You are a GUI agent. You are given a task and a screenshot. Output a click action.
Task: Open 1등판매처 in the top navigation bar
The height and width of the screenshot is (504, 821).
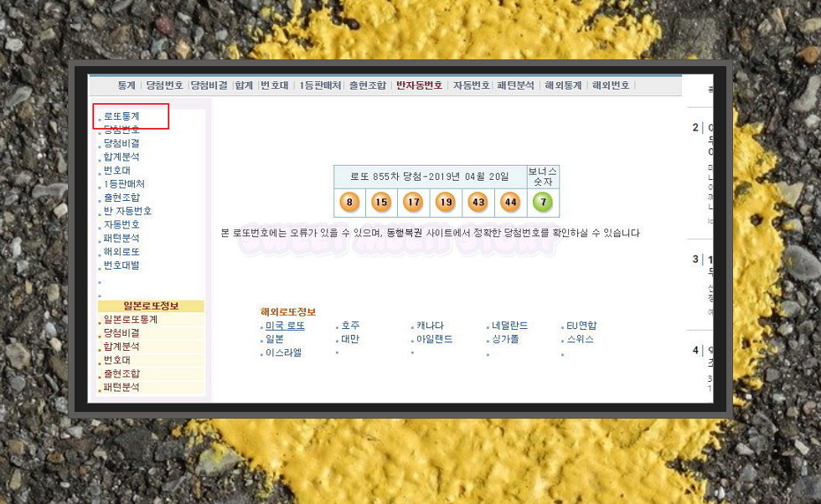coord(320,85)
